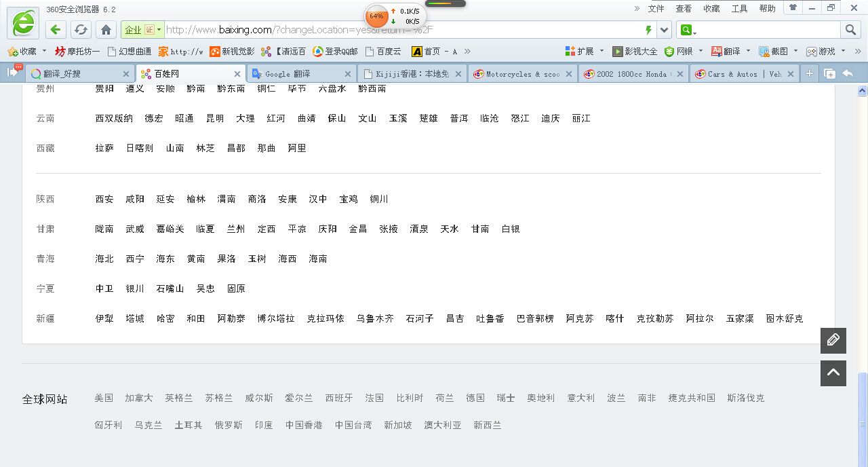
Task: Select the city 拉萨 in 西藏
Action: tap(104, 148)
